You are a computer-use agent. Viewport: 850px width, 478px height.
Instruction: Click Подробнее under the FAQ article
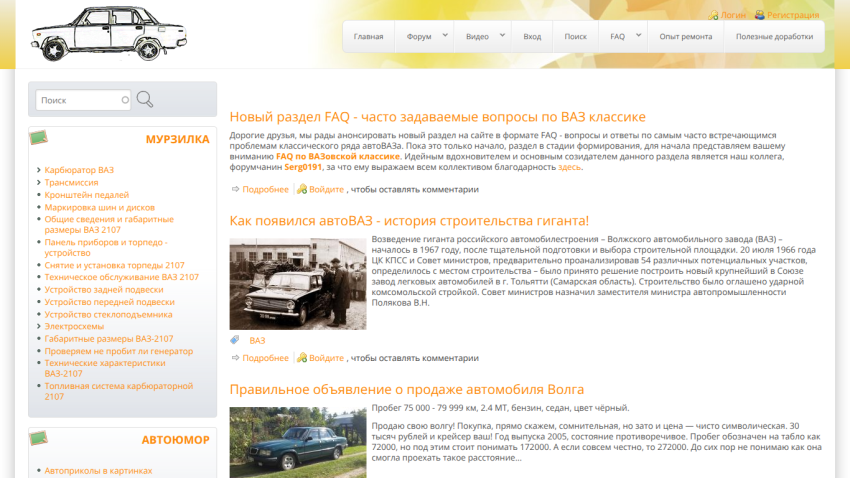[266, 189]
